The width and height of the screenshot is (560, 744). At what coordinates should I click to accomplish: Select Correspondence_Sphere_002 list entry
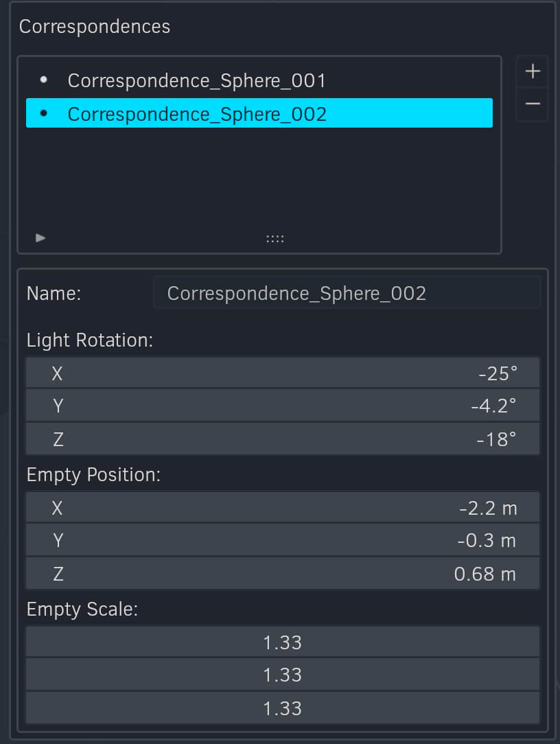tap(259, 113)
